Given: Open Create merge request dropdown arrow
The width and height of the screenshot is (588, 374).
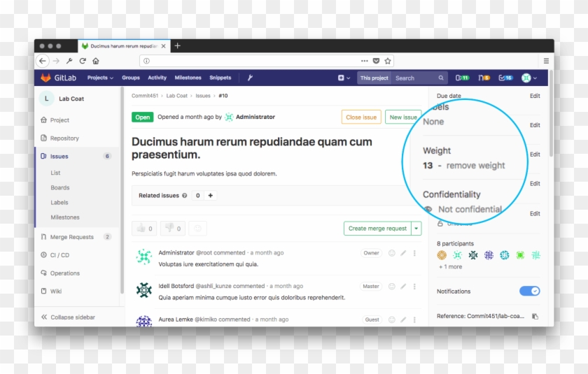Looking at the screenshot, I should pyautogui.click(x=416, y=229).
